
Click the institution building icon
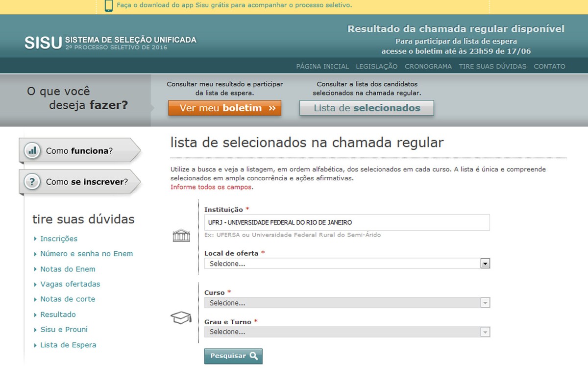click(181, 236)
